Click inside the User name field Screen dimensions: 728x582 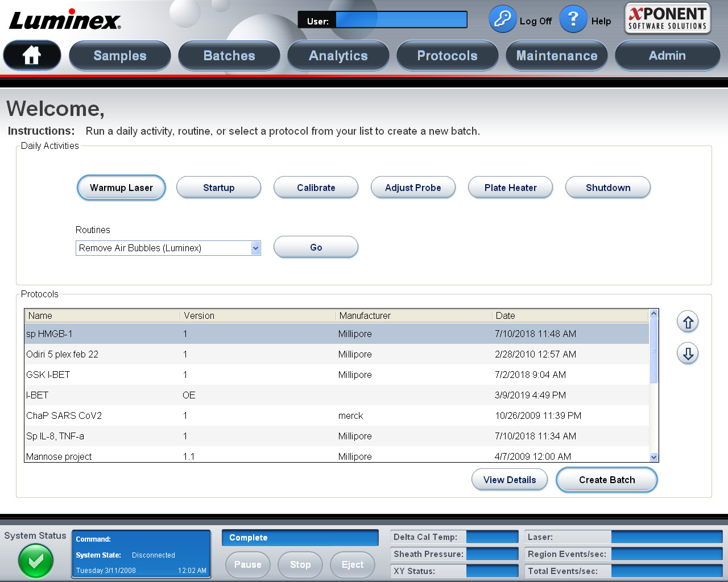[x=401, y=19]
